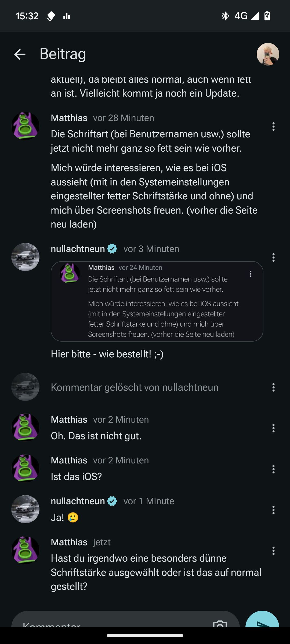The width and height of the screenshot is (290, 644).
Task: Tap the Matthias username on the newest comment
Action: [x=69, y=542]
